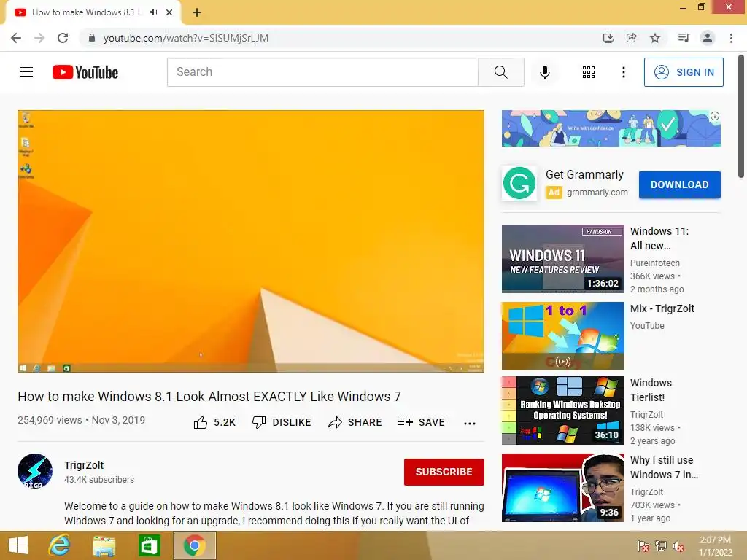
Task: Open Chrome media controls icon
Action: [x=684, y=38]
